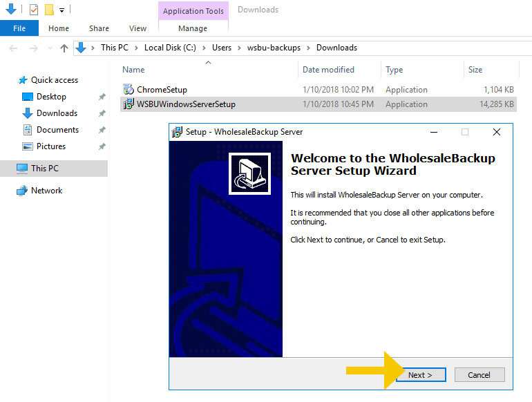Click the Downloads icon in address bar
This screenshot has height=402, width=532.
click(81, 48)
